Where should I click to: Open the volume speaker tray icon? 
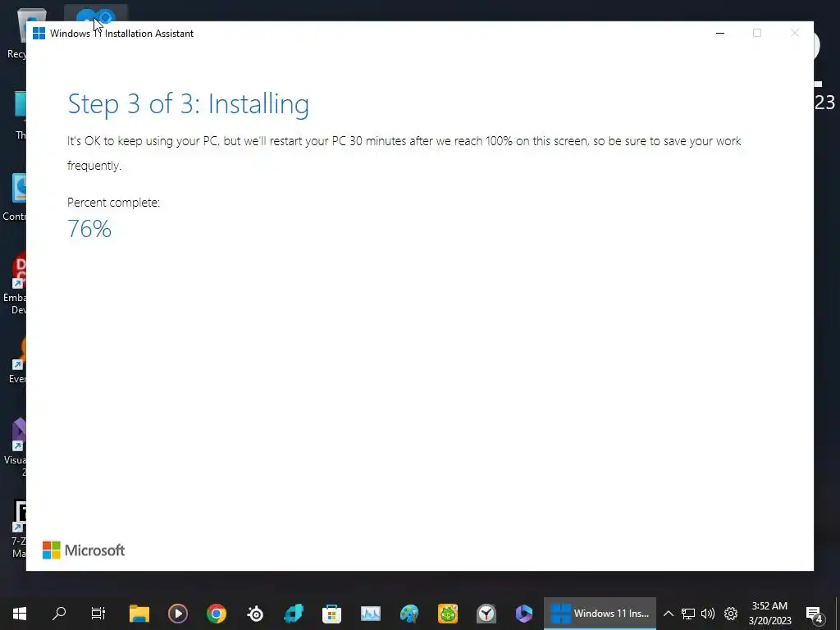point(708,614)
